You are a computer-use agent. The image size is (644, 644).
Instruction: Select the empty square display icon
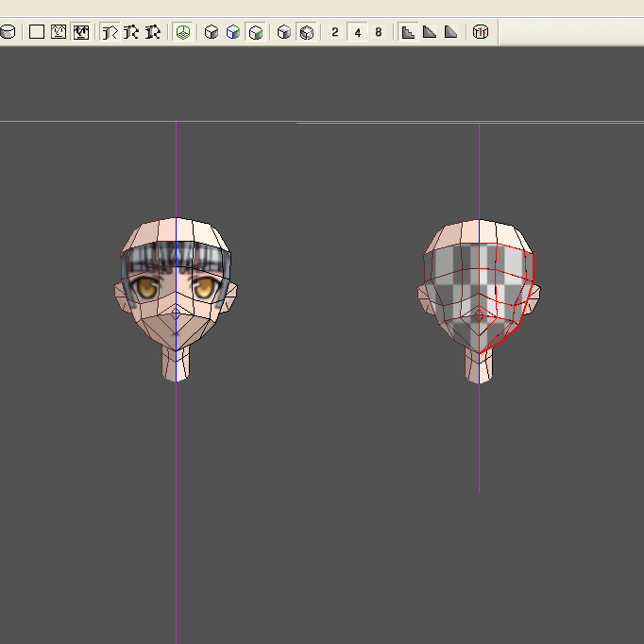pos(37,32)
